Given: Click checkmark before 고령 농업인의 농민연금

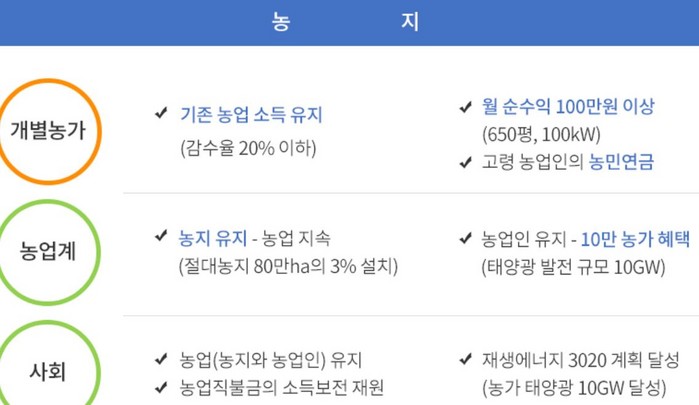Looking at the screenshot, I should [x=465, y=162].
